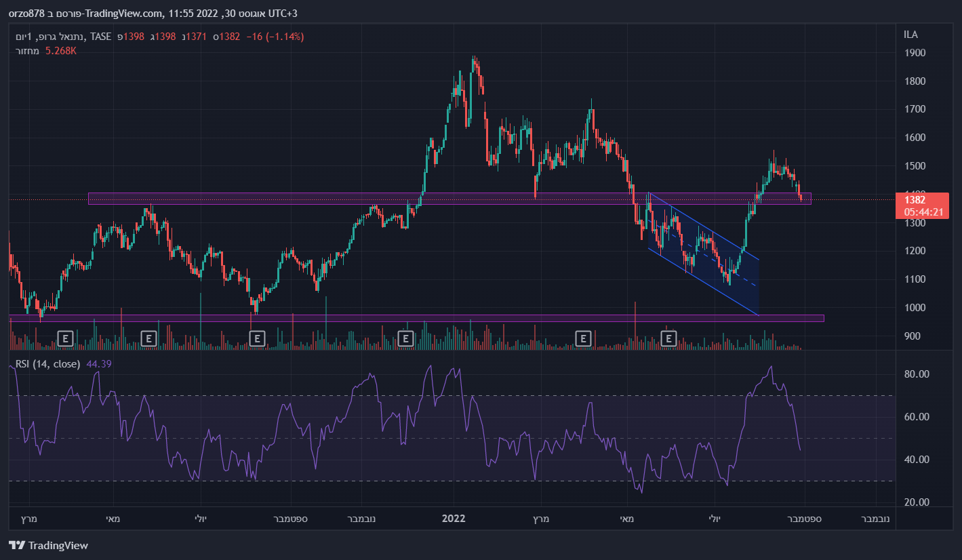
Task: Click the orzo878 publisher name
Action: pyautogui.click(x=28, y=14)
